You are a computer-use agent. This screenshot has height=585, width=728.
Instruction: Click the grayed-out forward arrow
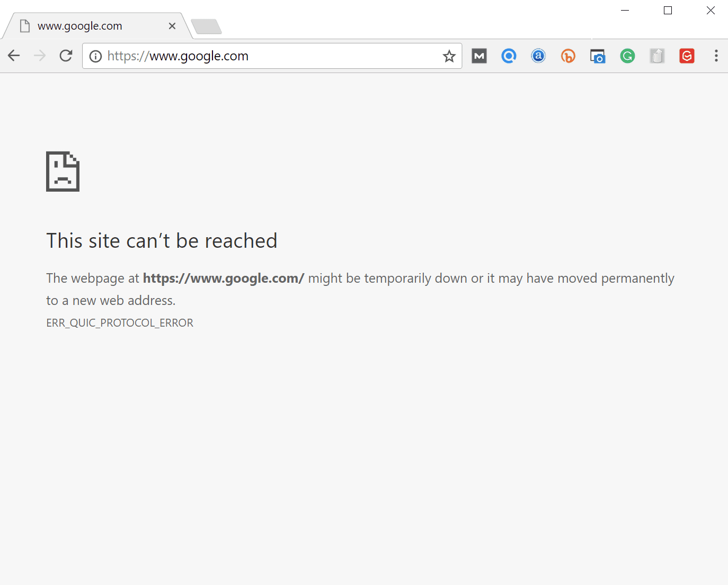click(x=40, y=55)
